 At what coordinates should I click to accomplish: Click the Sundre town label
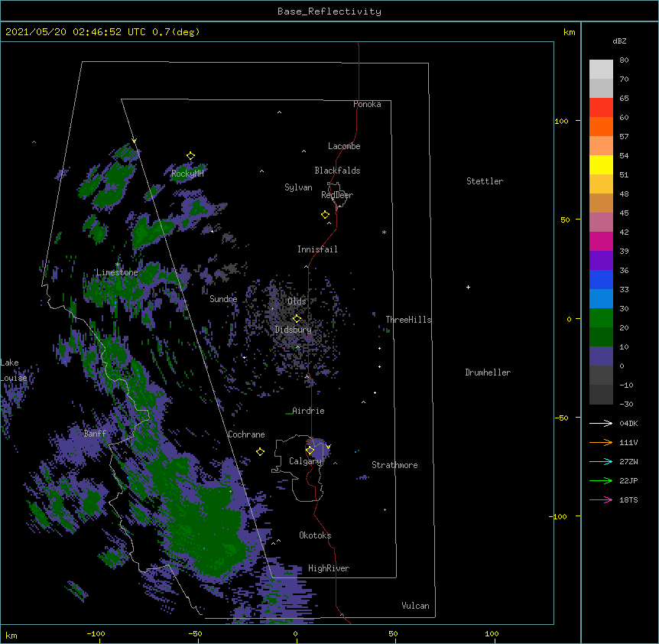[x=223, y=299]
